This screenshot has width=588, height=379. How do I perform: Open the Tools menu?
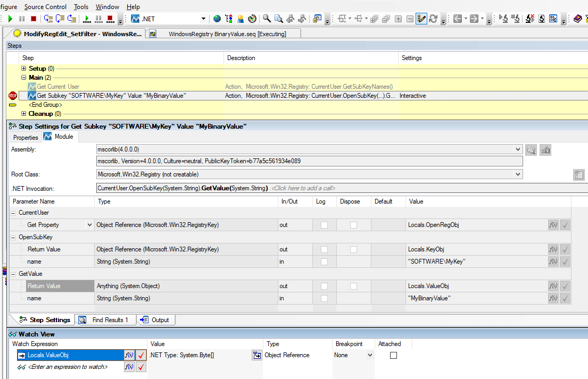point(81,7)
